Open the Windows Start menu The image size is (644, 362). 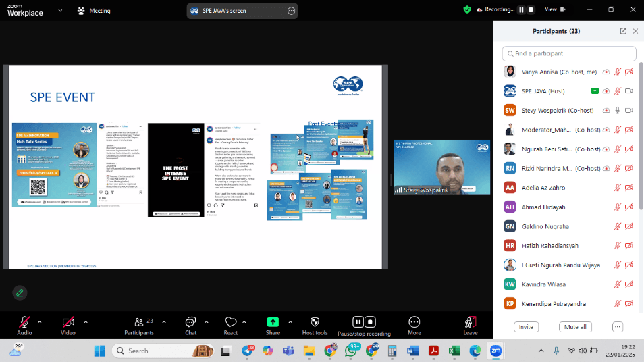point(100,351)
